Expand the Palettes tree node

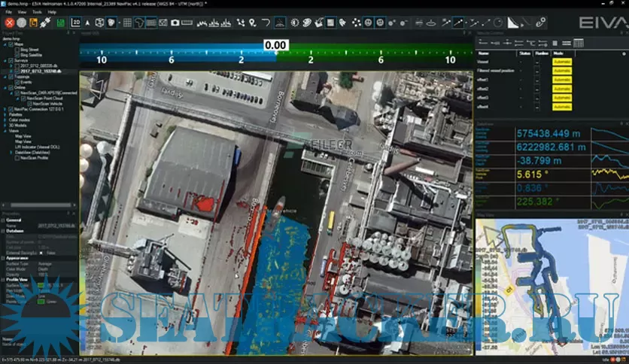5,115
